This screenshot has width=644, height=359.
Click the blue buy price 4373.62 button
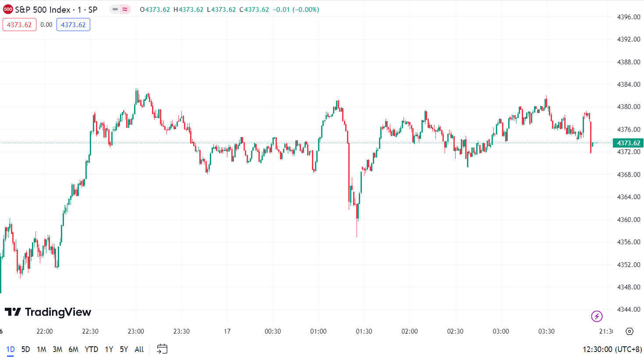pos(73,25)
